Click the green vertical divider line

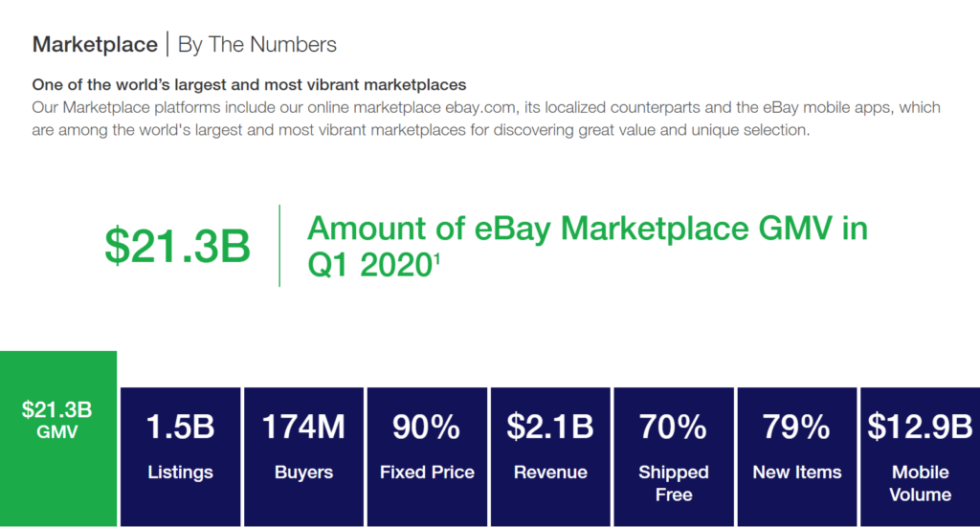(x=279, y=246)
